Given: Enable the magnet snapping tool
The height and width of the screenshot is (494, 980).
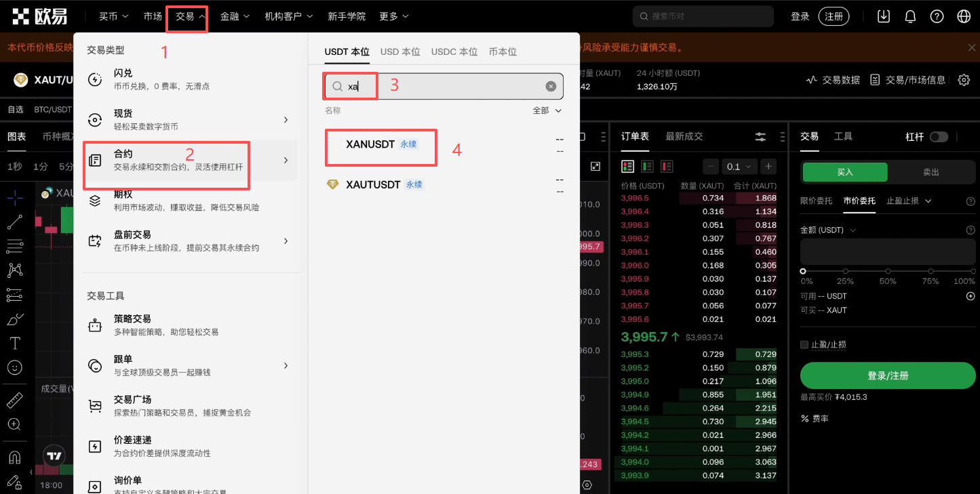Looking at the screenshot, I should 15,456.
